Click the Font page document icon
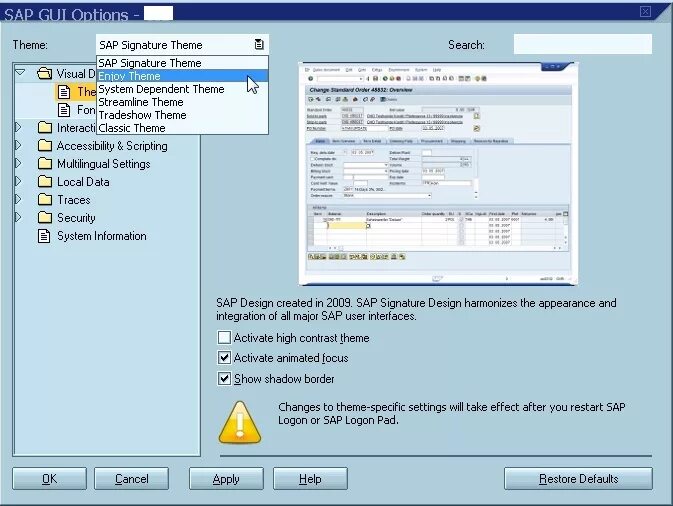This screenshot has width=673, height=506. pyautogui.click(x=64, y=110)
